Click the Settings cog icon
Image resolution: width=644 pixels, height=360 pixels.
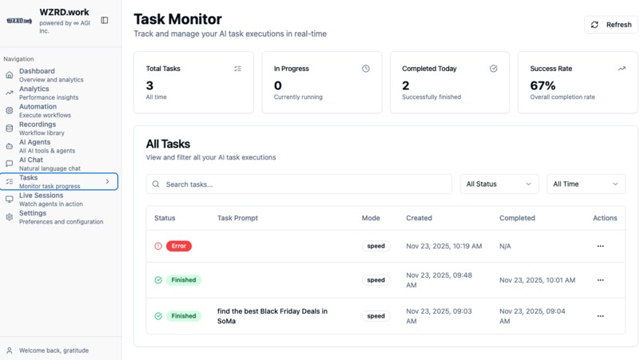(10, 217)
